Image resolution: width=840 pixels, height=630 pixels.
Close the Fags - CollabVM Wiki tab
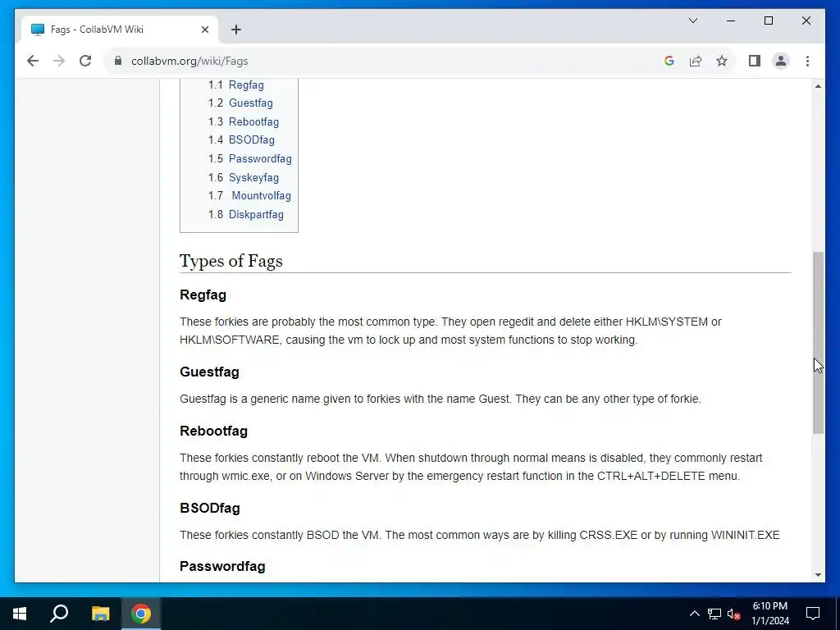204,30
